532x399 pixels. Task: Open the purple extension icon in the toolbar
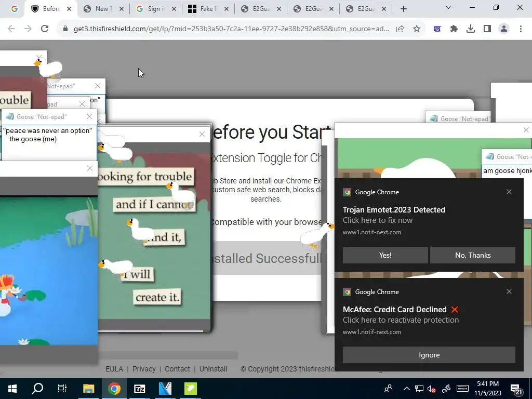click(437, 29)
